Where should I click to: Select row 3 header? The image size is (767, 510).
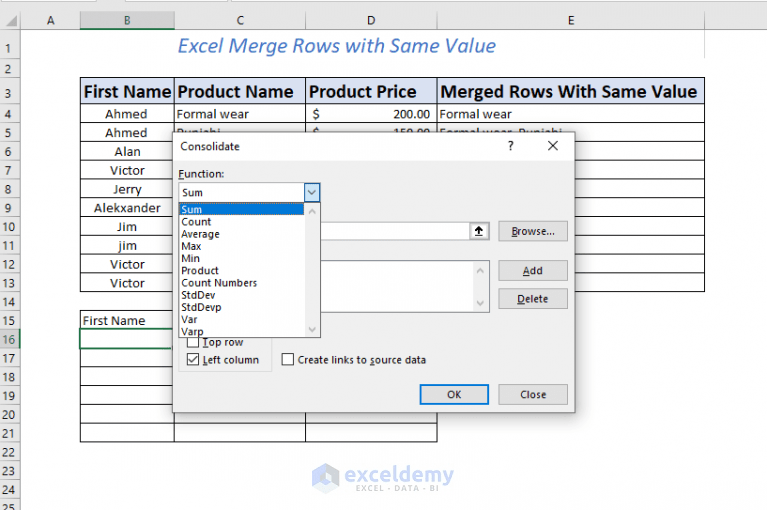click(9, 93)
